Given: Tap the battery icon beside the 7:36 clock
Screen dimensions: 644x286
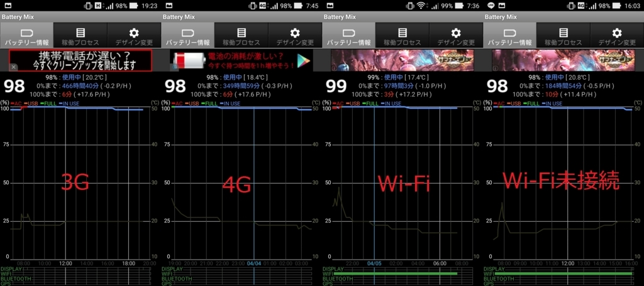Looking at the screenshot, I should 459,6.
